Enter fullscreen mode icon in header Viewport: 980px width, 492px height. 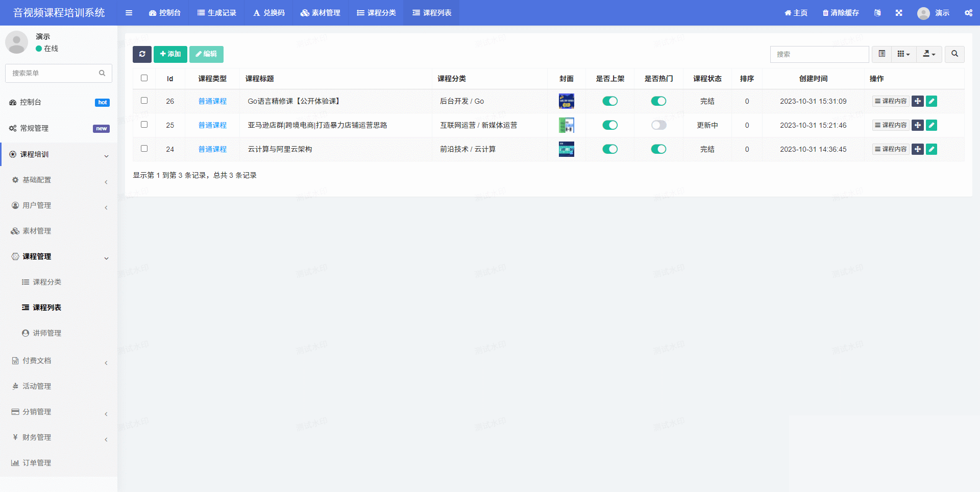click(x=899, y=13)
